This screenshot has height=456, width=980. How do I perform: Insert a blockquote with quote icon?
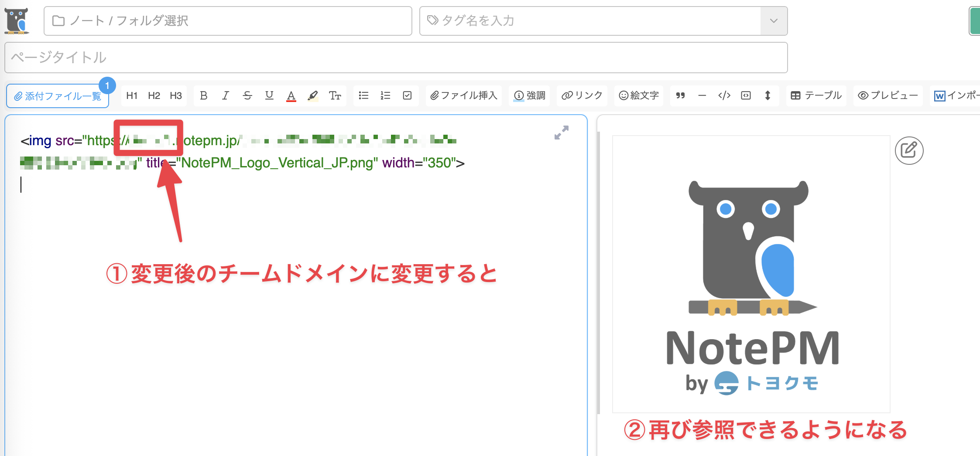[680, 95]
